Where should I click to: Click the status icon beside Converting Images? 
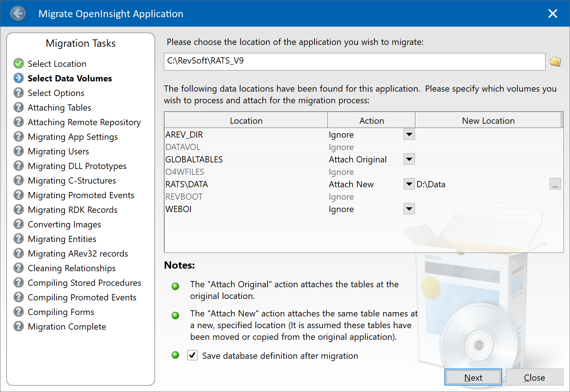point(19,224)
